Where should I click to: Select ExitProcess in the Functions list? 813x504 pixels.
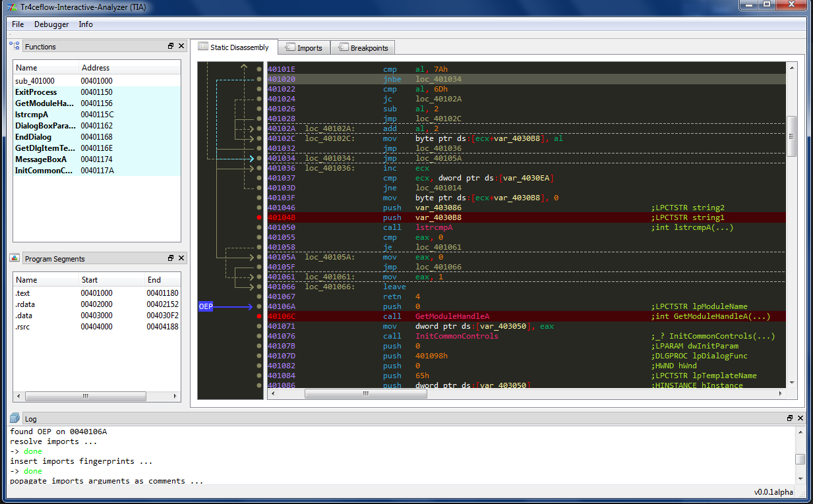pos(97,92)
